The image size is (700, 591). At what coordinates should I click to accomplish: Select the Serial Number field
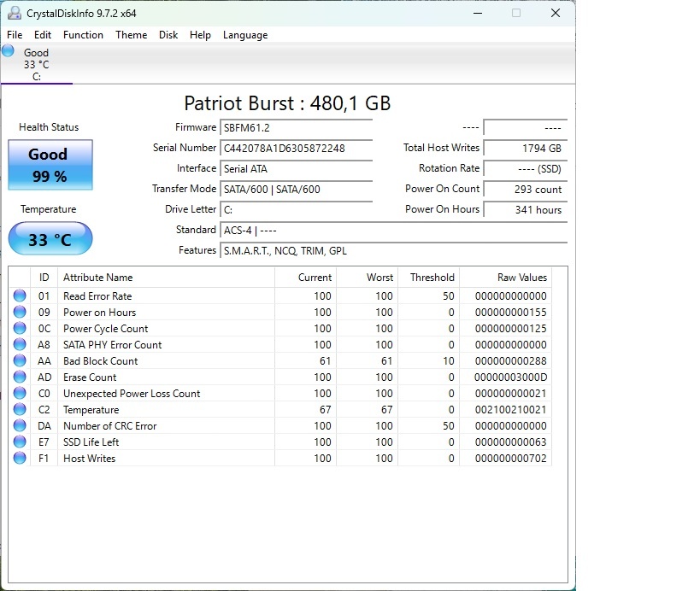tap(296, 148)
